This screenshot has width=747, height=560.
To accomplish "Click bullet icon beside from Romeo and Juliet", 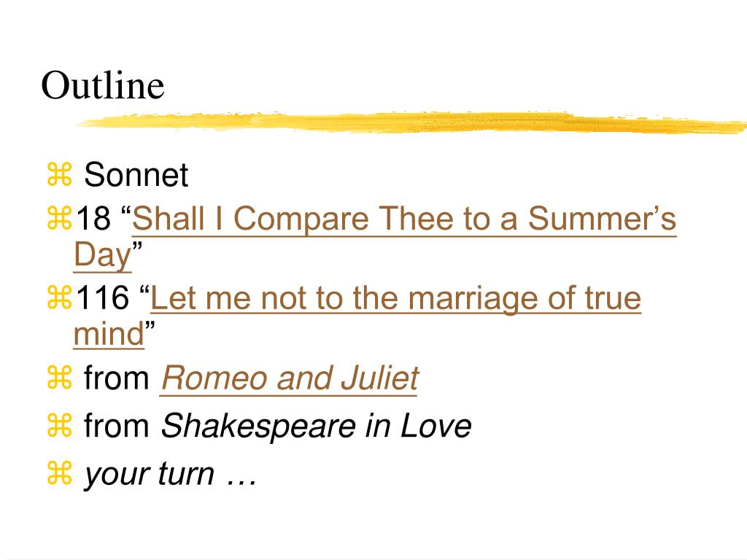I will pyautogui.click(x=59, y=377).
